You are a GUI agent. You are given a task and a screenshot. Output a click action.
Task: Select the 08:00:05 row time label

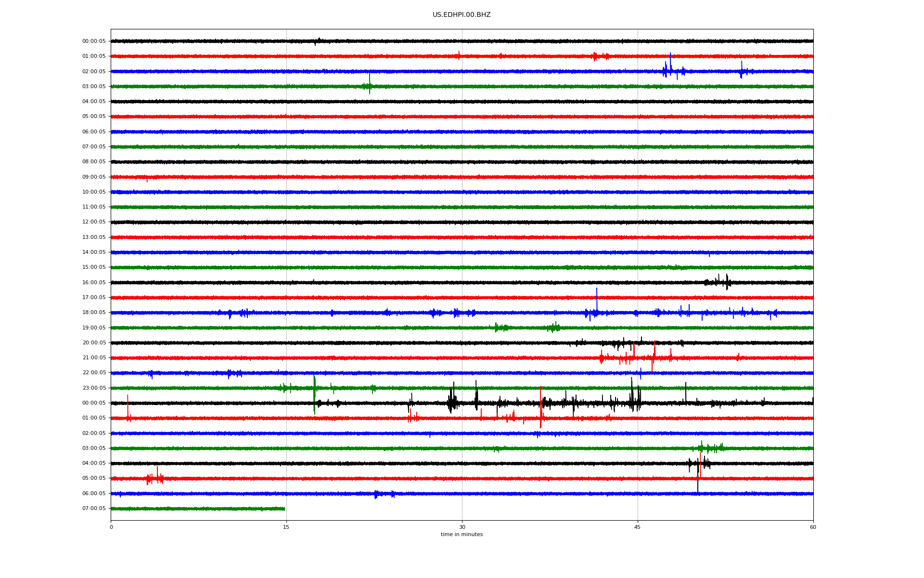pyautogui.click(x=94, y=162)
